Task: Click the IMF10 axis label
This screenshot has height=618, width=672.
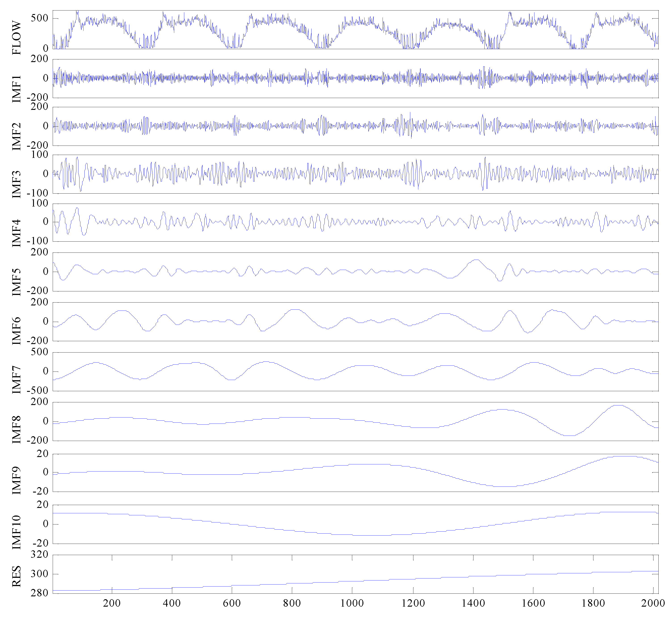Action: pos(16,532)
